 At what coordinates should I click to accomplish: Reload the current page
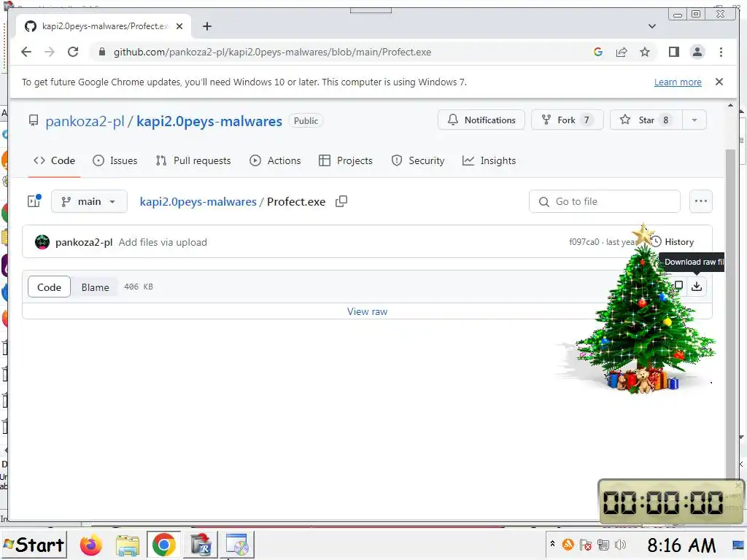tap(73, 52)
